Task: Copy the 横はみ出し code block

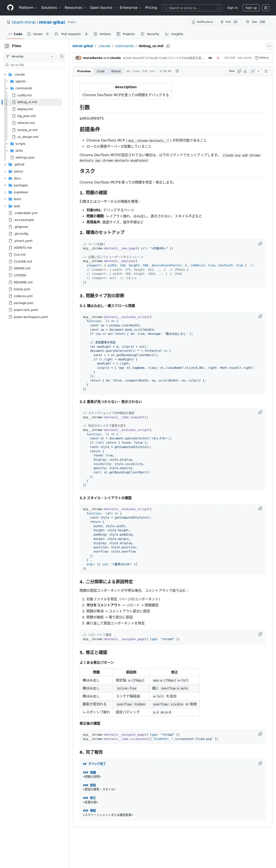Action: pos(260,316)
